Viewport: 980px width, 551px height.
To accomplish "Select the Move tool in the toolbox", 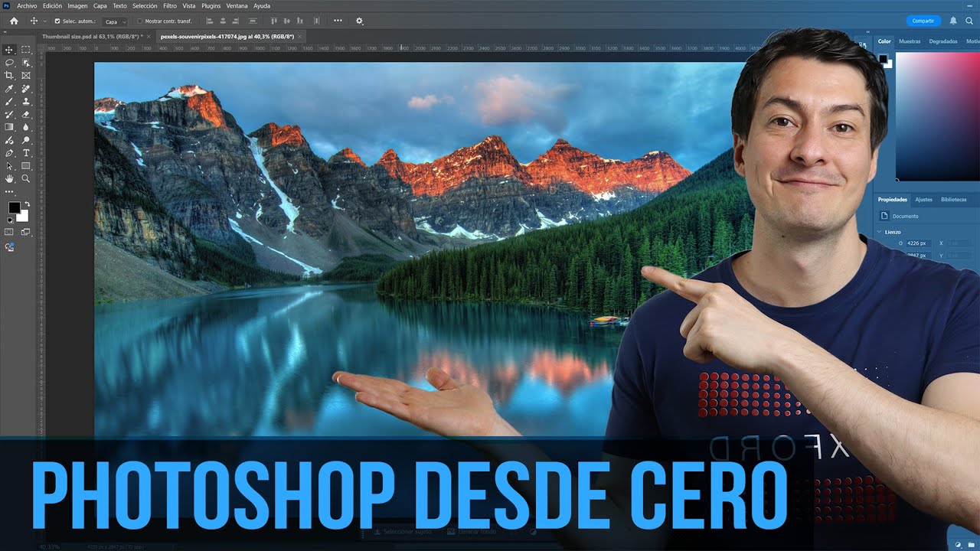I will 9,50.
